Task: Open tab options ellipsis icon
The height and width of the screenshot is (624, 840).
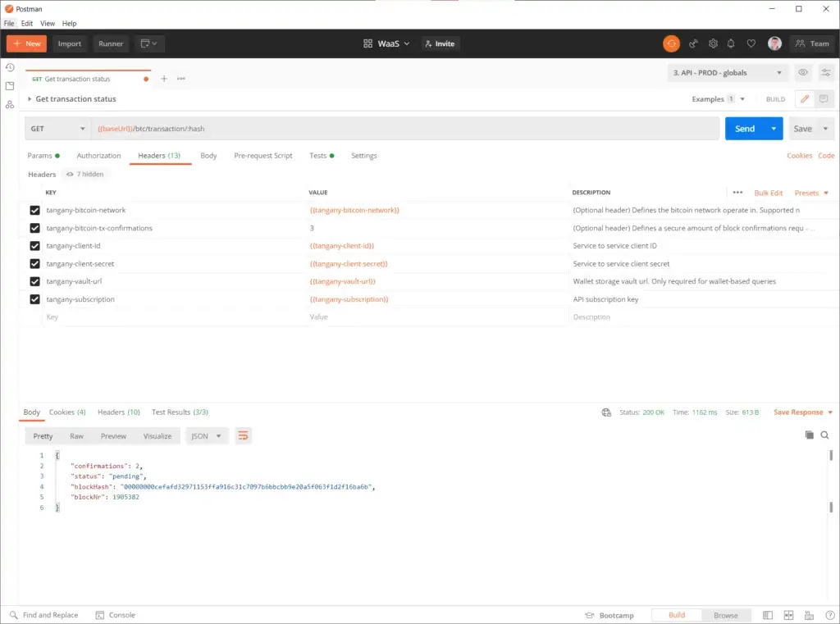Action: point(181,79)
